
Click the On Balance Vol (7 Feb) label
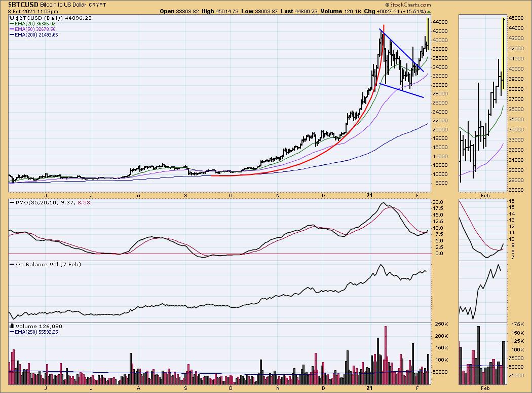[48, 264]
